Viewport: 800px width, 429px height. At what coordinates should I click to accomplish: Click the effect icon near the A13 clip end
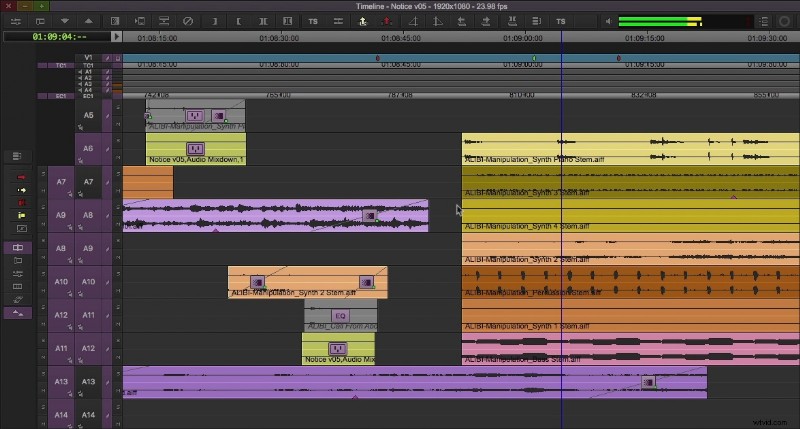pos(648,382)
